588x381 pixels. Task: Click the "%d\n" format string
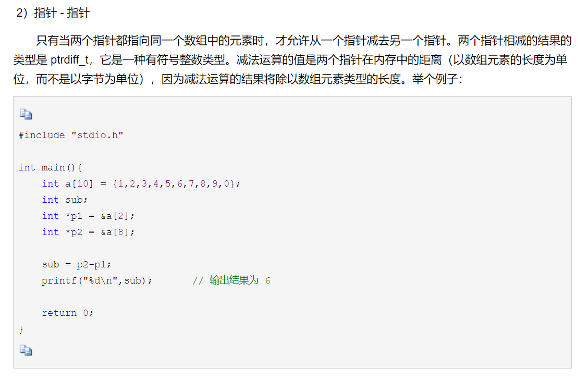(x=101, y=280)
